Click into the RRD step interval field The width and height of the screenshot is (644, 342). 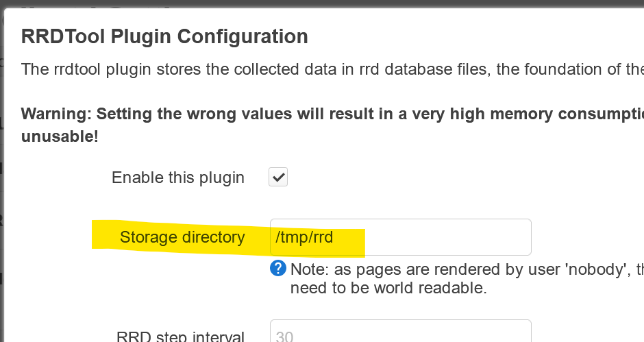(x=401, y=331)
